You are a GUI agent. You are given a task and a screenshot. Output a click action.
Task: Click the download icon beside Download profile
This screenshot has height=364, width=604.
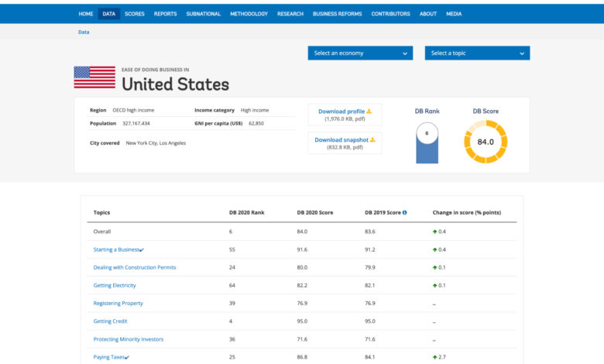click(x=369, y=111)
